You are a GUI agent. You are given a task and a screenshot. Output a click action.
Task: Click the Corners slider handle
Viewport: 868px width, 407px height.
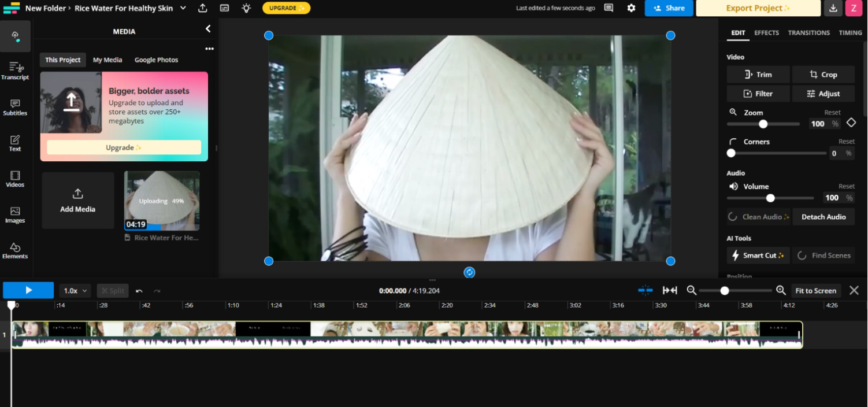pyautogui.click(x=731, y=153)
